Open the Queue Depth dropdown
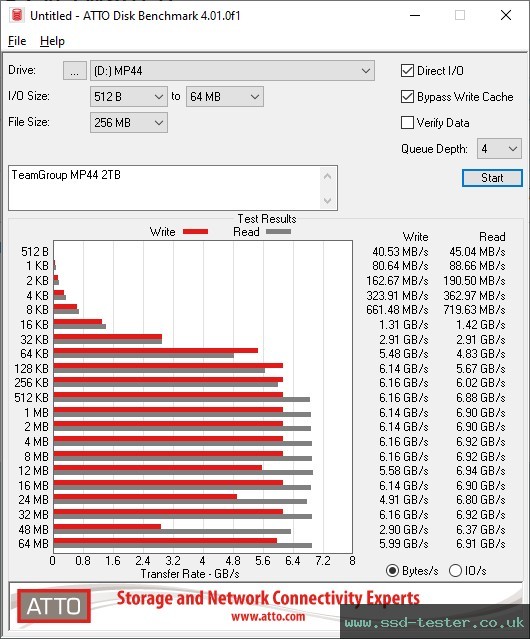Viewport: 530px width, 639px height. tap(499, 149)
